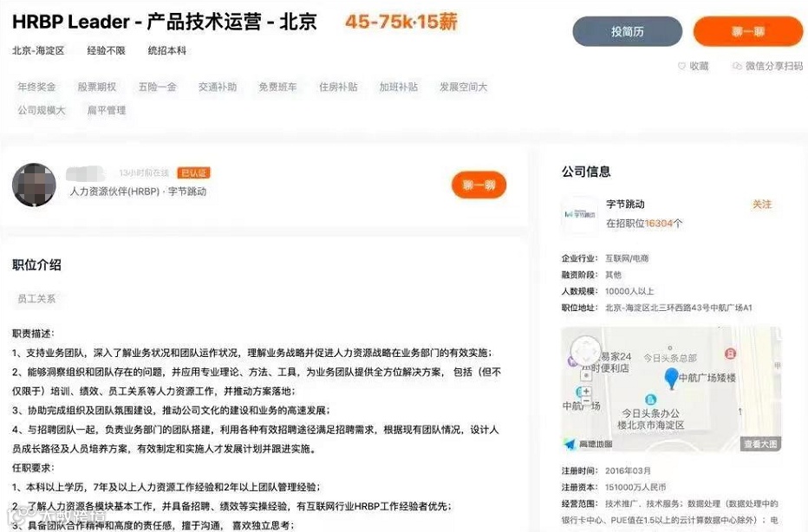This screenshot has width=808, height=532.
Task: Click the 公司信息 section heading
Action: tap(586, 172)
